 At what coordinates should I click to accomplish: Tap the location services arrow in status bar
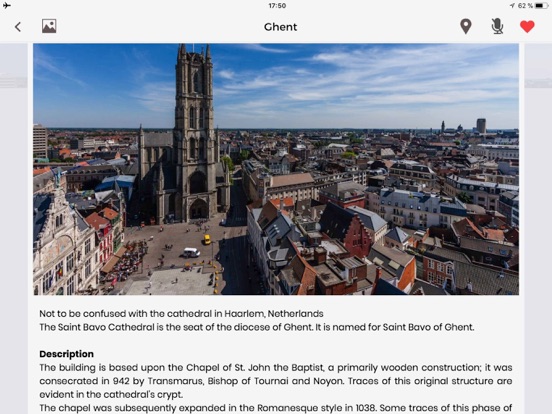(x=512, y=6)
